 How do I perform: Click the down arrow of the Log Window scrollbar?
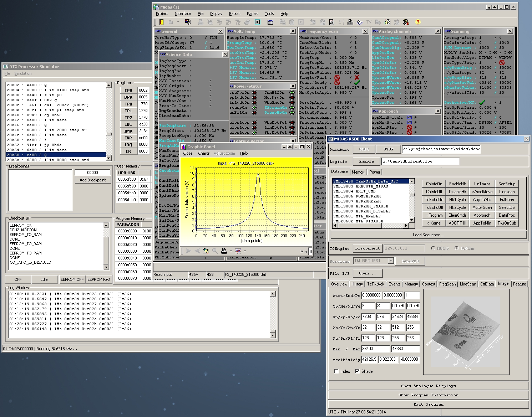tap(273, 335)
